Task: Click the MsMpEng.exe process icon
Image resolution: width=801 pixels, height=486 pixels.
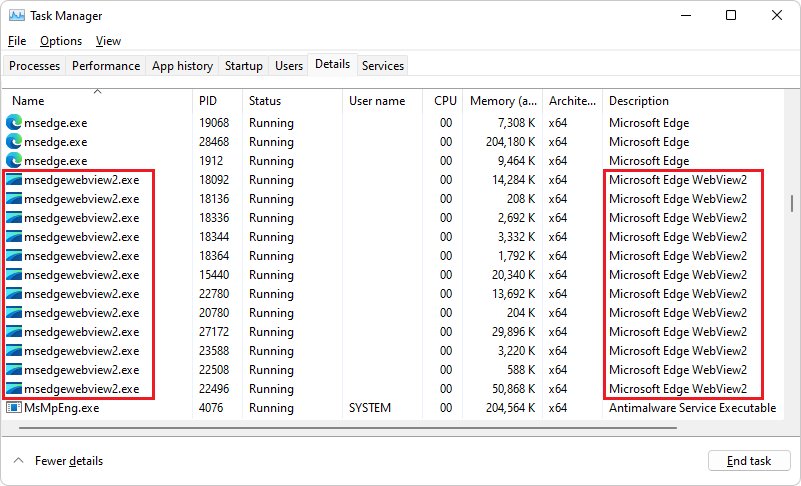Action: click(14, 408)
